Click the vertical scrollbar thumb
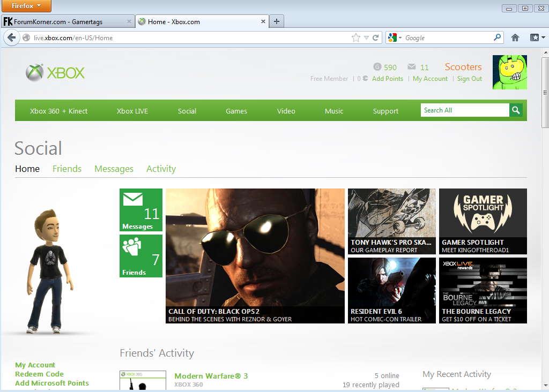The image size is (549, 392). pyautogui.click(x=545, y=92)
